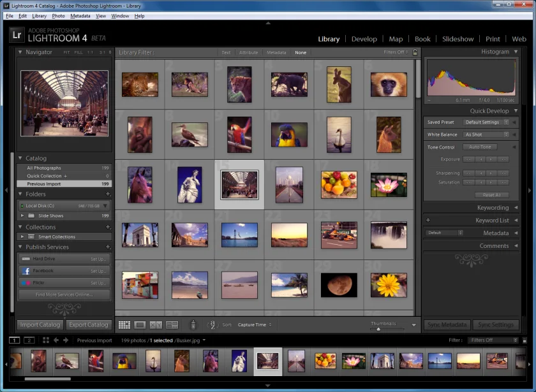Expand the Slide Shows folder

tap(22, 216)
